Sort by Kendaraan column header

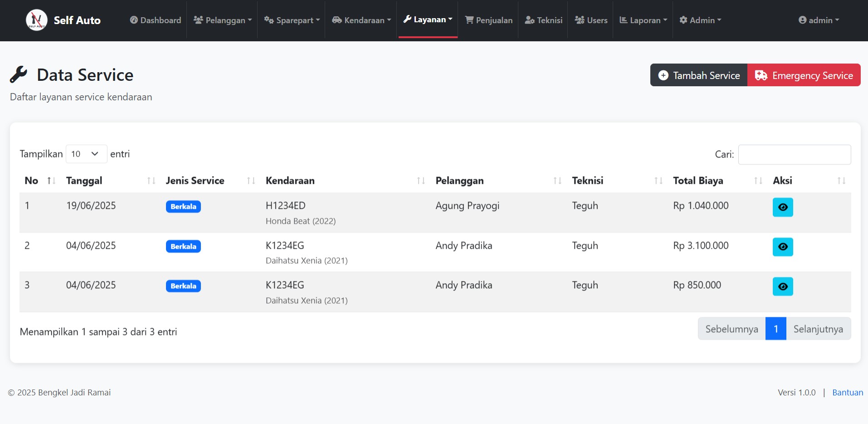point(345,181)
